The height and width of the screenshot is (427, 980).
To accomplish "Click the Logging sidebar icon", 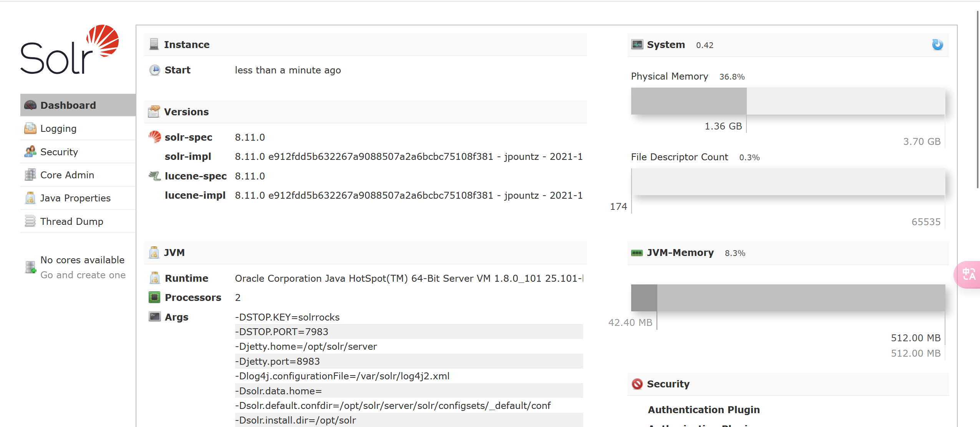I will [x=30, y=128].
